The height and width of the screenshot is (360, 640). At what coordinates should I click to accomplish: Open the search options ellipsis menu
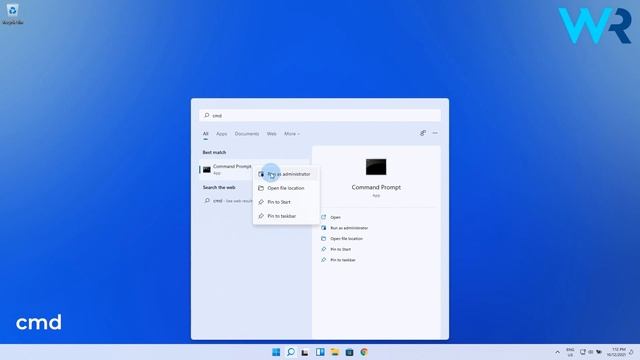tap(435, 133)
